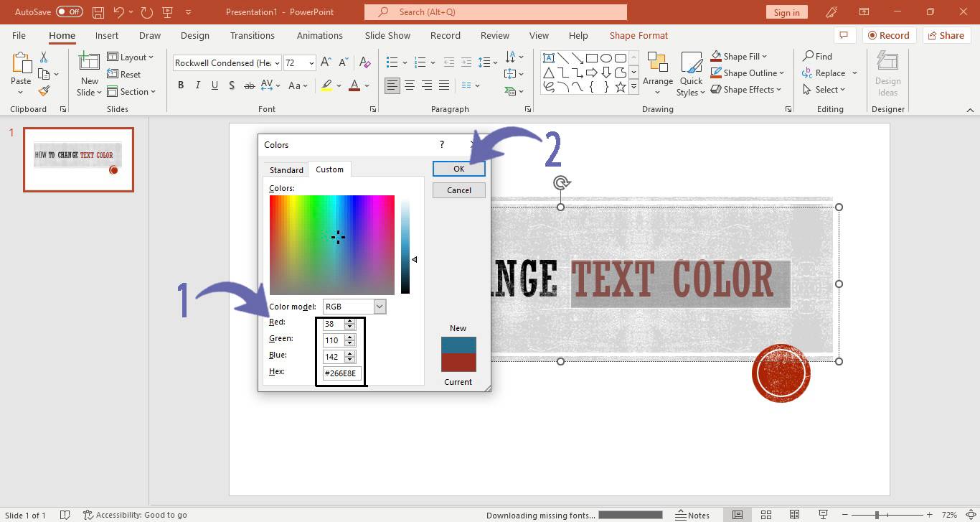
Task: Click the Help question mark in Colors dialog
Action: [x=442, y=144]
